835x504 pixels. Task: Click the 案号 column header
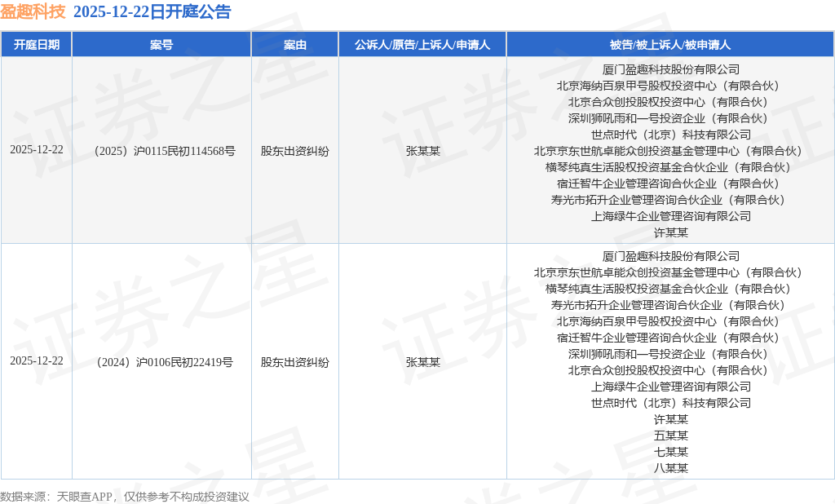(161, 45)
